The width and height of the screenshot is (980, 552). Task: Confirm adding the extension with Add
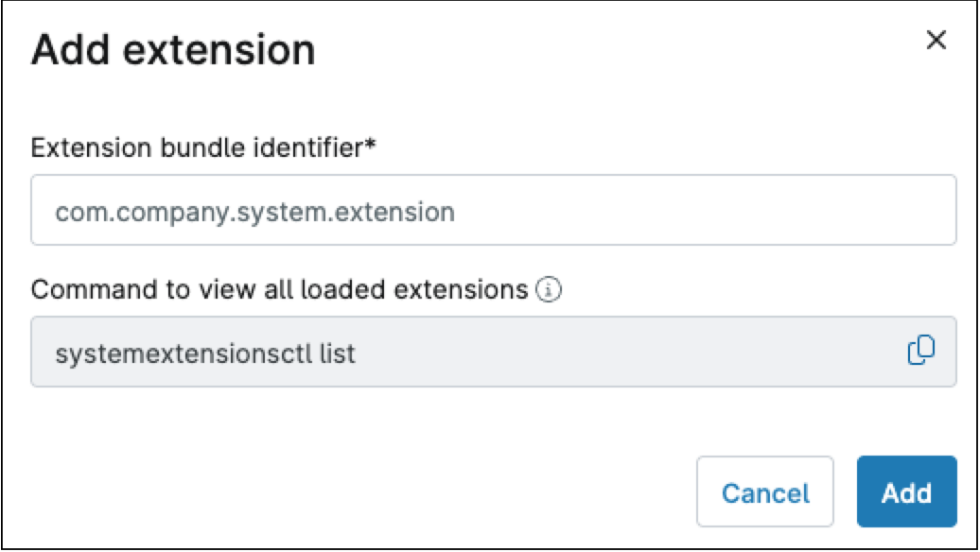[x=906, y=492]
